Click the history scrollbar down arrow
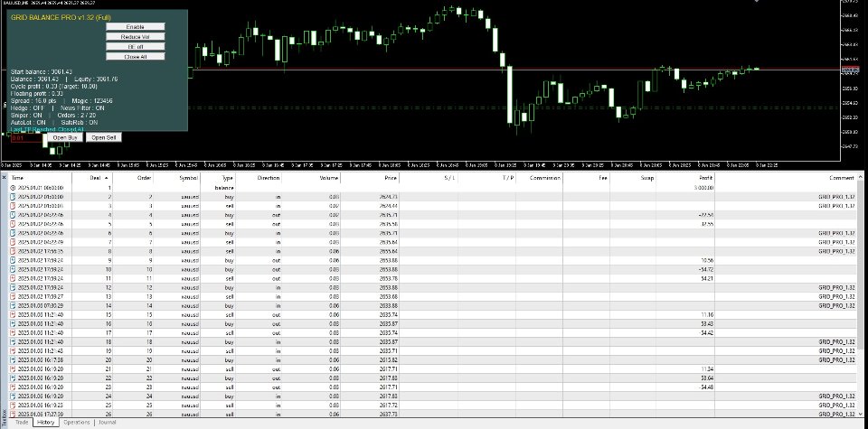Viewport: 868px width, 429px height. [860, 414]
